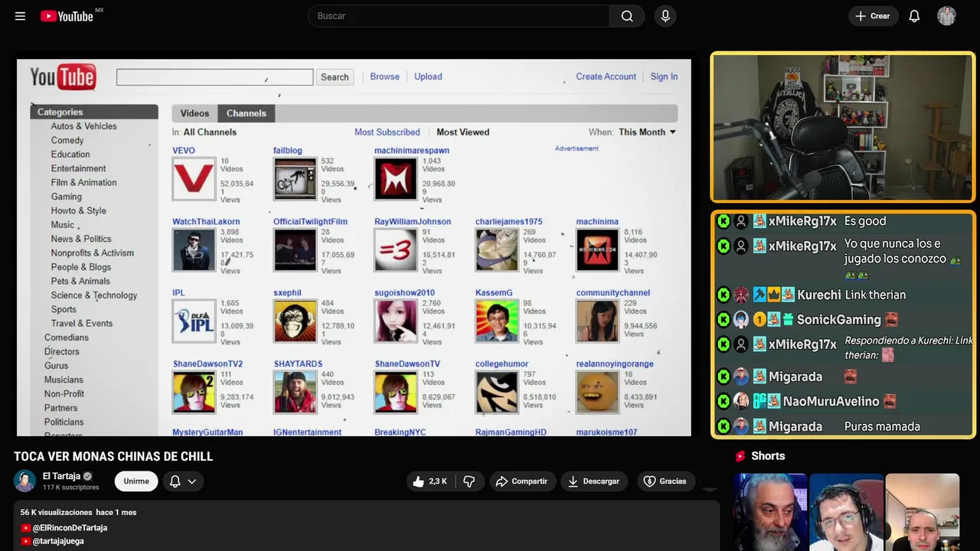
Task: Click Most Subscribed in video
Action: coord(387,132)
